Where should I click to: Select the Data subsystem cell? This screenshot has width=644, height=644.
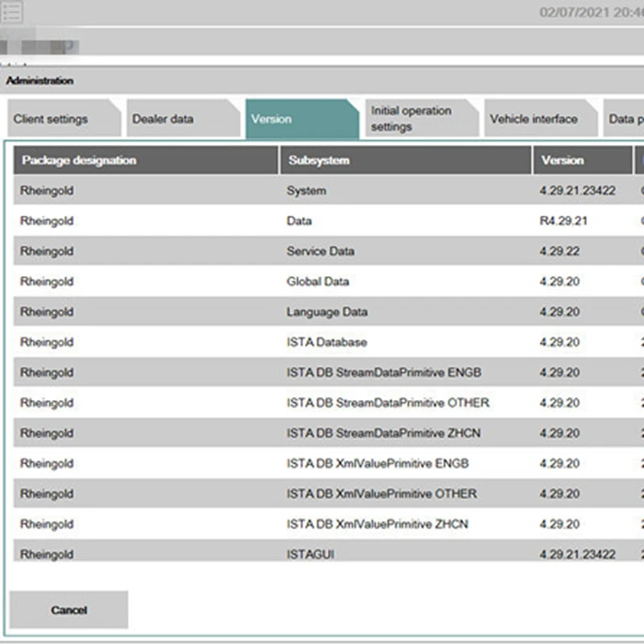coord(299,221)
